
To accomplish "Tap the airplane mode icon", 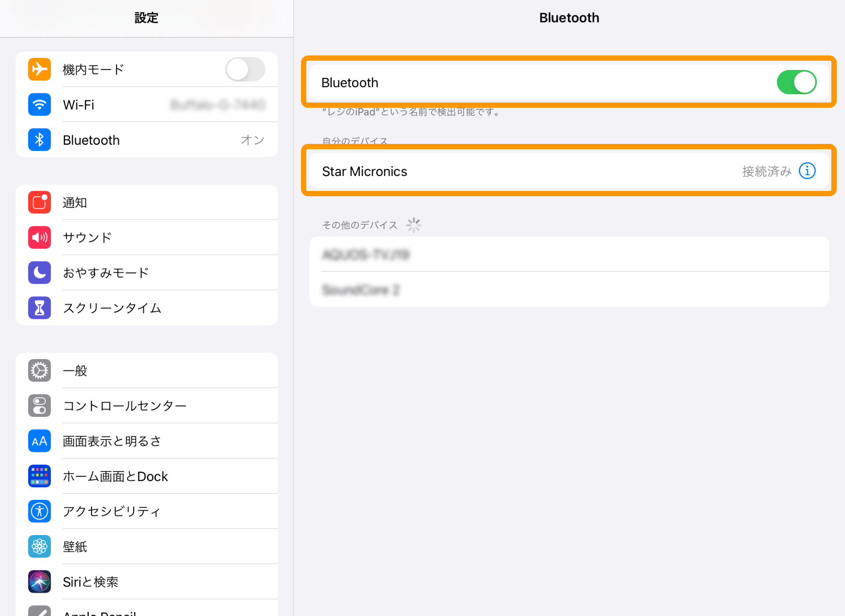I will [x=40, y=70].
